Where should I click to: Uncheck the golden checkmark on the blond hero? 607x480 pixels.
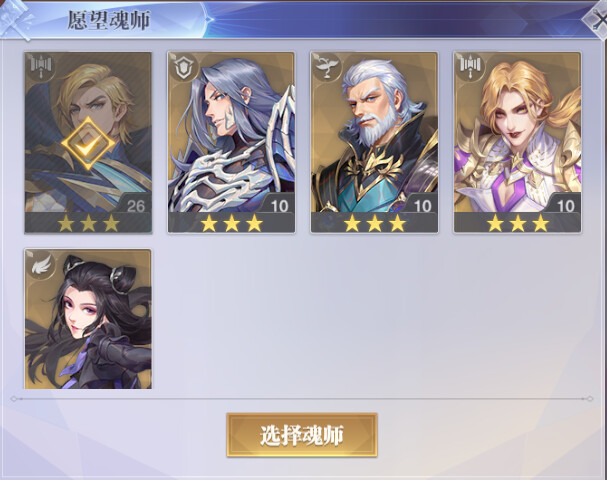click(88, 143)
